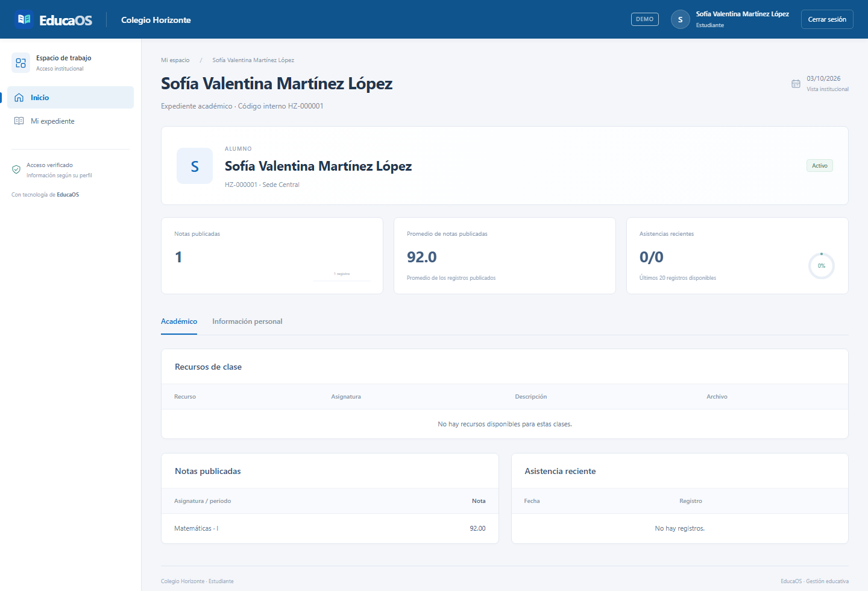
Task: Click the Acceso verificado shield icon
Action: (x=16, y=169)
